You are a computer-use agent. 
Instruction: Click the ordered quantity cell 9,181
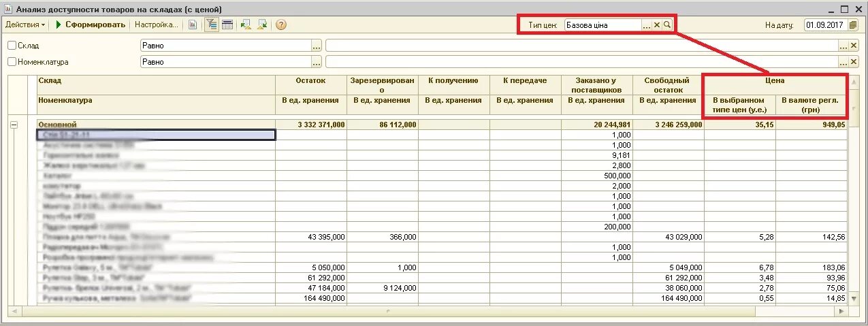pos(596,155)
